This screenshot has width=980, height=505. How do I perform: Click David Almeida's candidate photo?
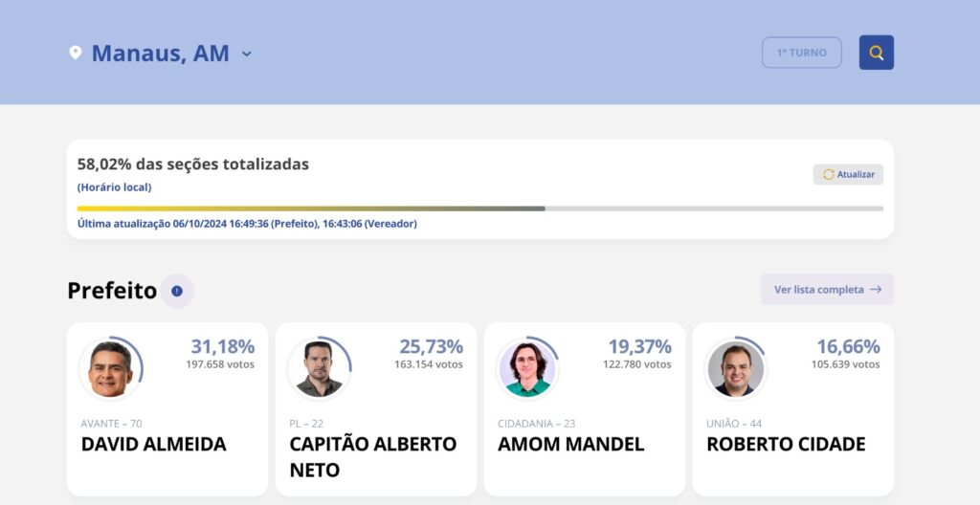click(x=111, y=369)
